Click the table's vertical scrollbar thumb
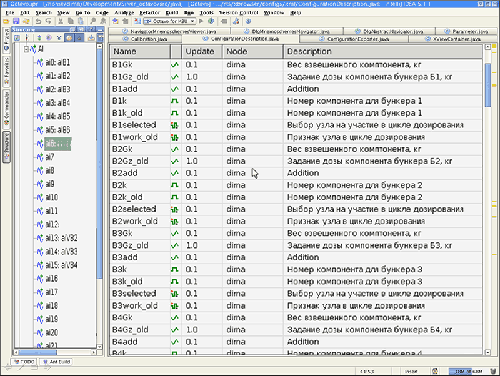Image resolution: width=500 pixels, height=376 pixels. (x=488, y=85)
